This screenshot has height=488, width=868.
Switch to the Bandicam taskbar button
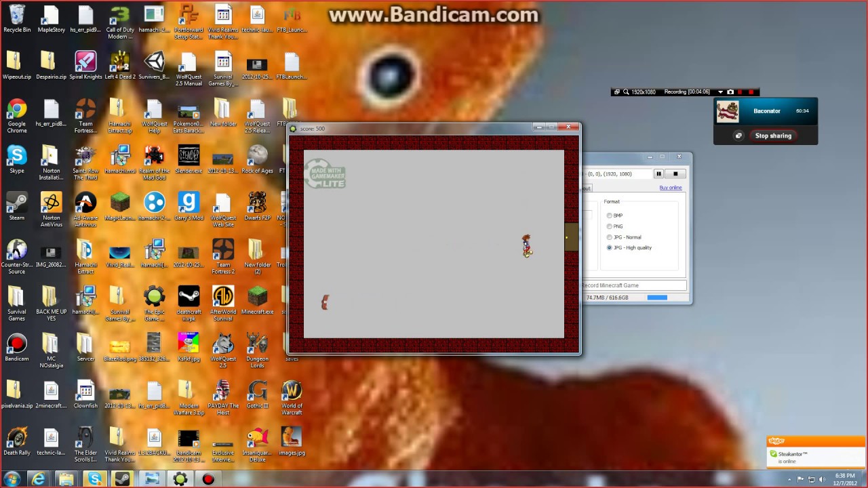208,479
